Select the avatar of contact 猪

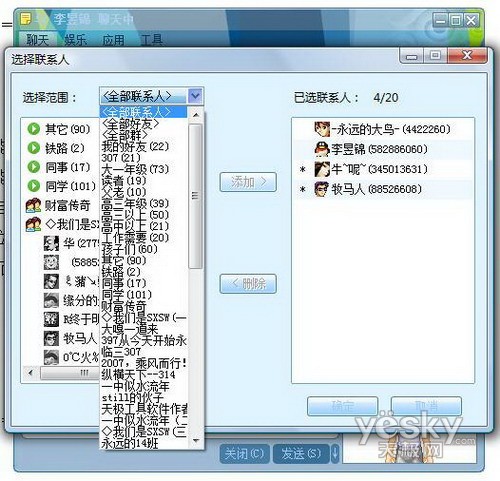pos(51,281)
